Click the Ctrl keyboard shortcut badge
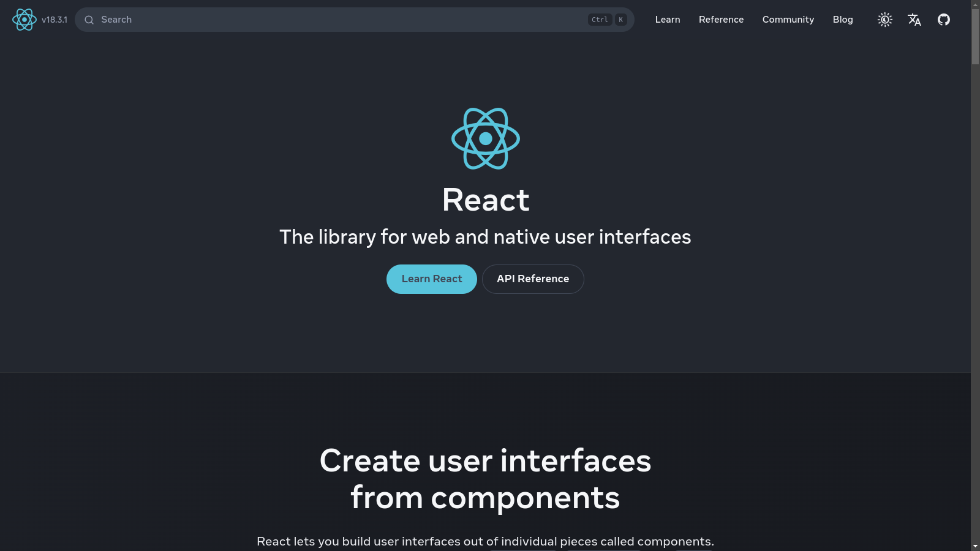 600,20
